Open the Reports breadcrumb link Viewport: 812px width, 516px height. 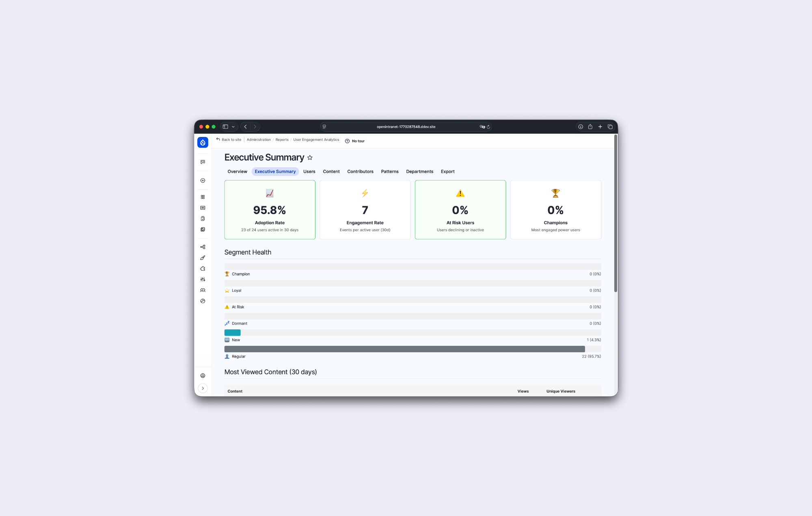(282, 139)
